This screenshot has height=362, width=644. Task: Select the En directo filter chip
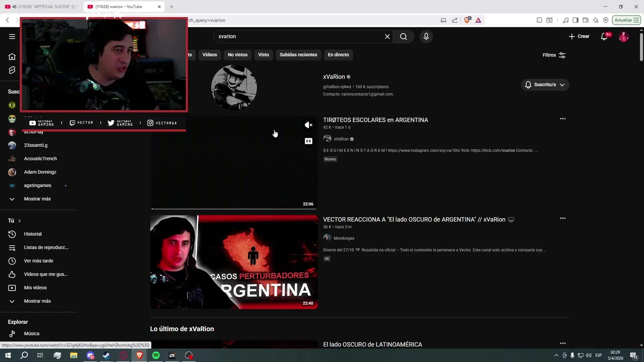[338, 54]
